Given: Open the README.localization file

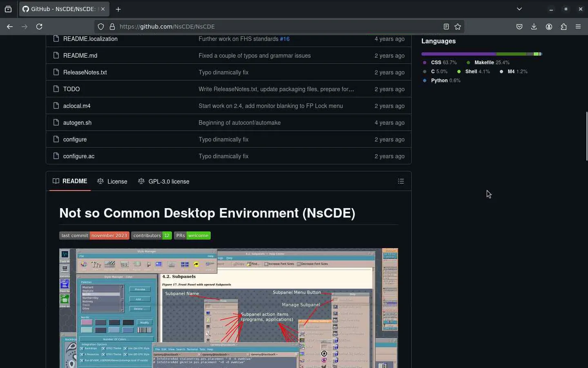Looking at the screenshot, I should 90,39.
